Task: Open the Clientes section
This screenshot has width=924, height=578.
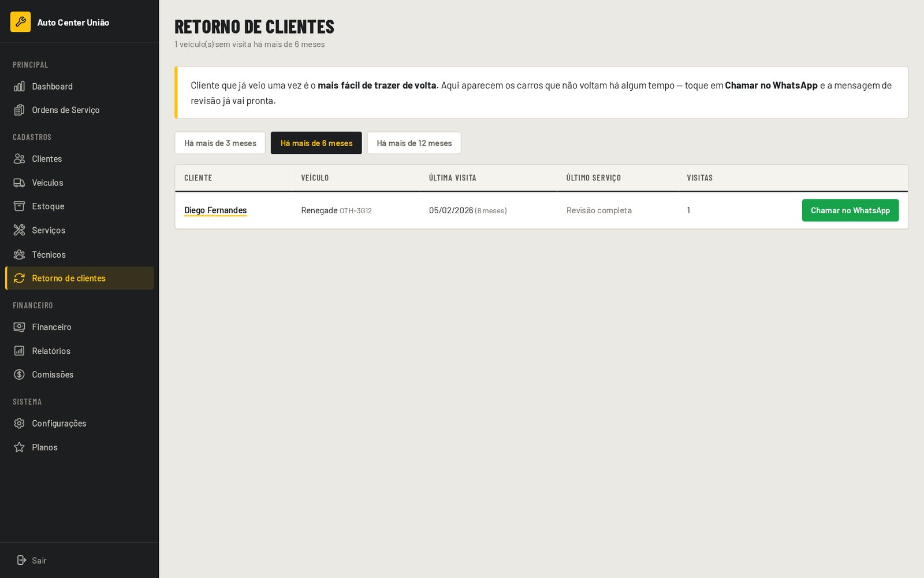Action: coord(80,158)
